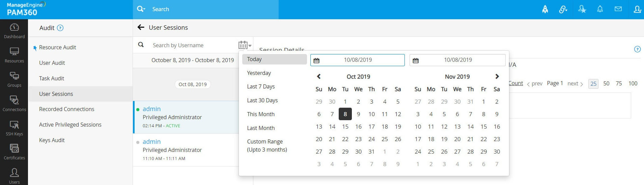
Task: Click the start date input field
Action: (x=358, y=60)
